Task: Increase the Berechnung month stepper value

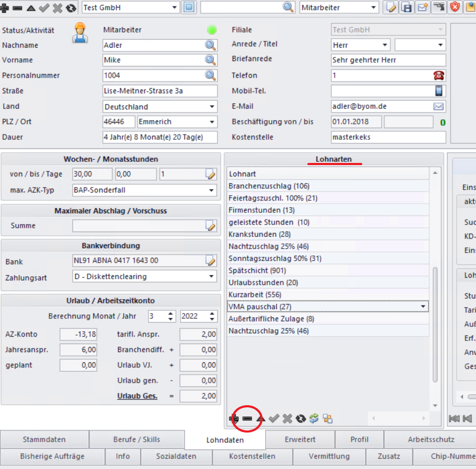Action: tap(171, 314)
